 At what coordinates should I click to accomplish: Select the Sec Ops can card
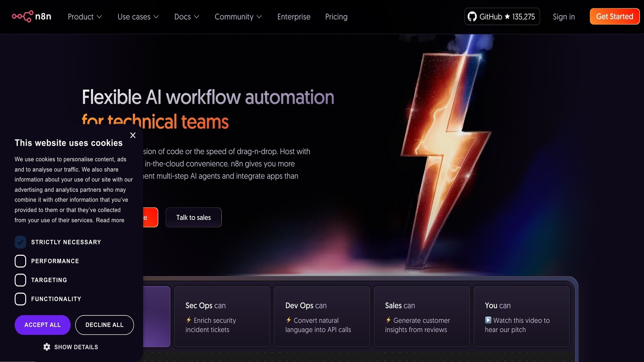pos(222,316)
